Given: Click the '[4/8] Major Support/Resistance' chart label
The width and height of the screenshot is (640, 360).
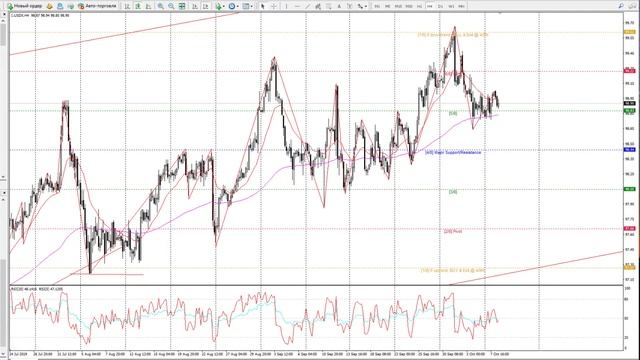Looking at the screenshot, I should [453, 152].
